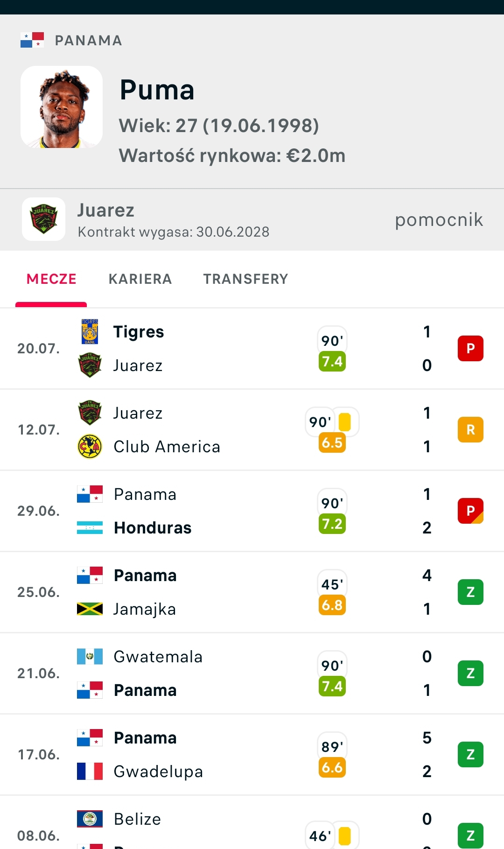Open the Juarez club crest logo

pos(44,219)
